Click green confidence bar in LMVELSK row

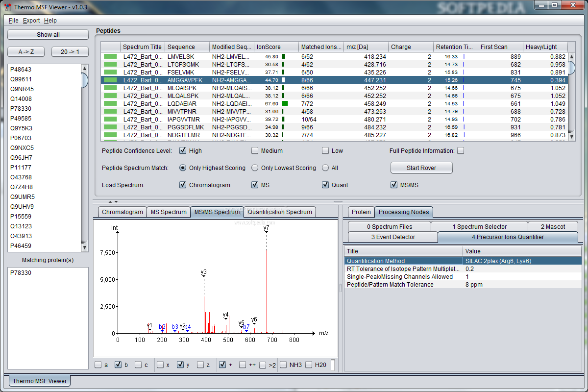click(x=110, y=56)
